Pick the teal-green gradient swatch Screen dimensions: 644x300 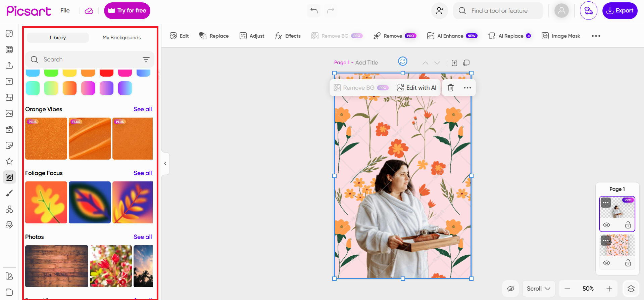coord(33,88)
